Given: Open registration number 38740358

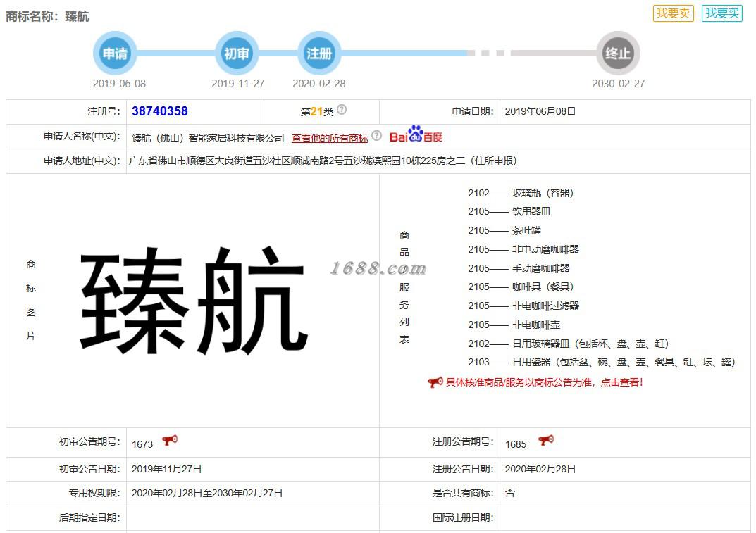Looking at the screenshot, I should [x=160, y=111].
